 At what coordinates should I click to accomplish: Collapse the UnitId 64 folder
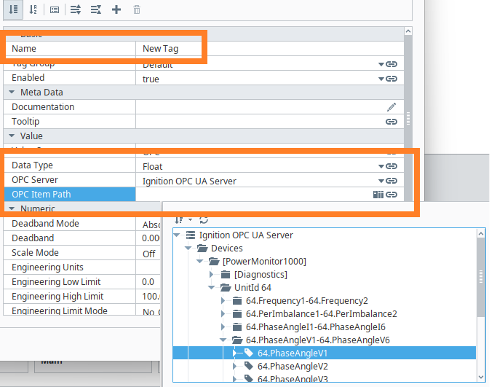(212, 287)
